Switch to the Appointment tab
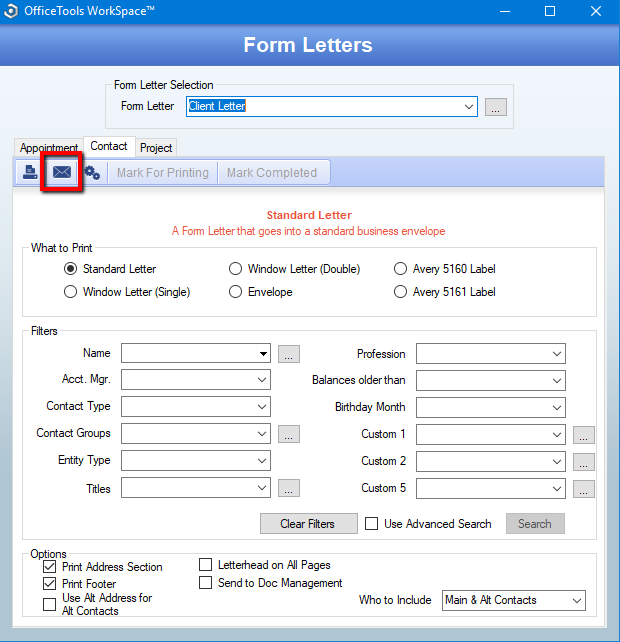Viewport: 620px width, 642px height. pos(49,148)
